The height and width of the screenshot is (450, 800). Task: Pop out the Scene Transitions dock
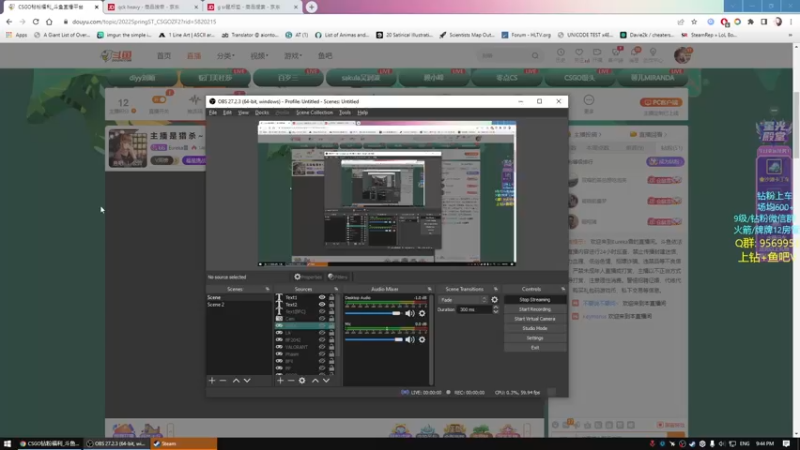(x=495, y=289)
